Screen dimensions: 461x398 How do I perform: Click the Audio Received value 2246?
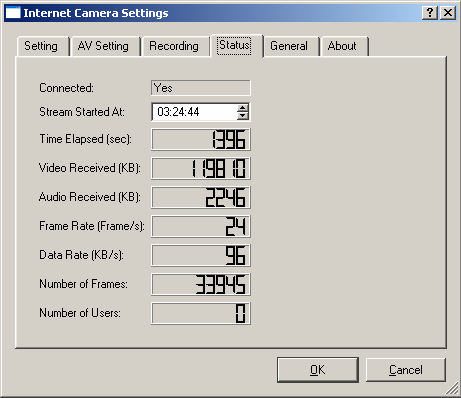tap(201, 197)
